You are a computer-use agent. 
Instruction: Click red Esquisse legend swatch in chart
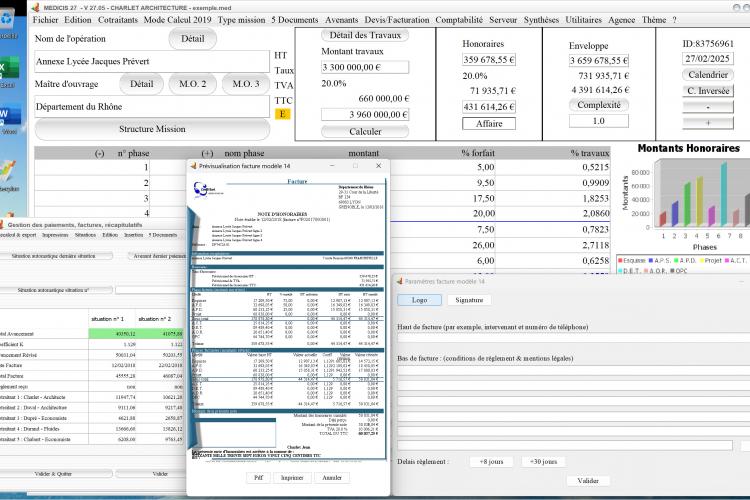pyautogui.click(x=620, y=260)
